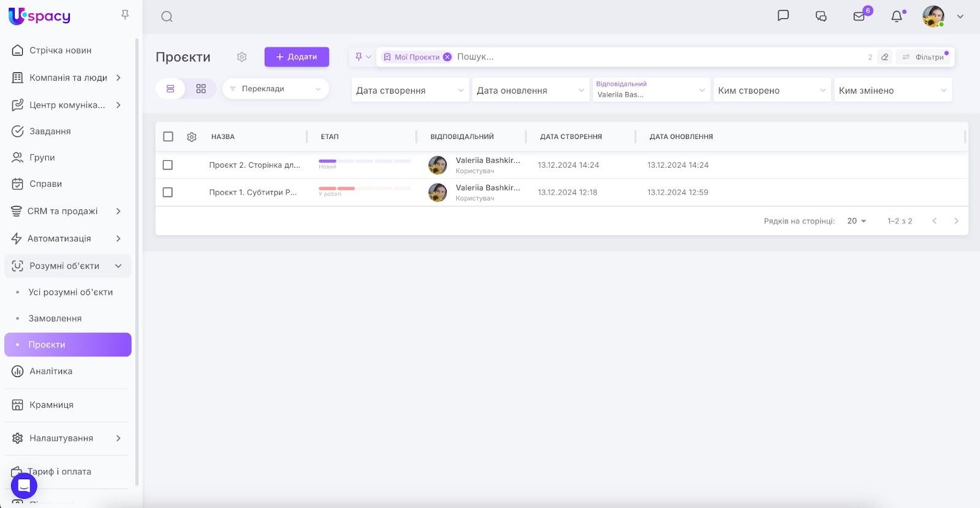Go to Аналітика in the sidebar
980x508 pixels.
pyautogui.click(x=51, y=371)
